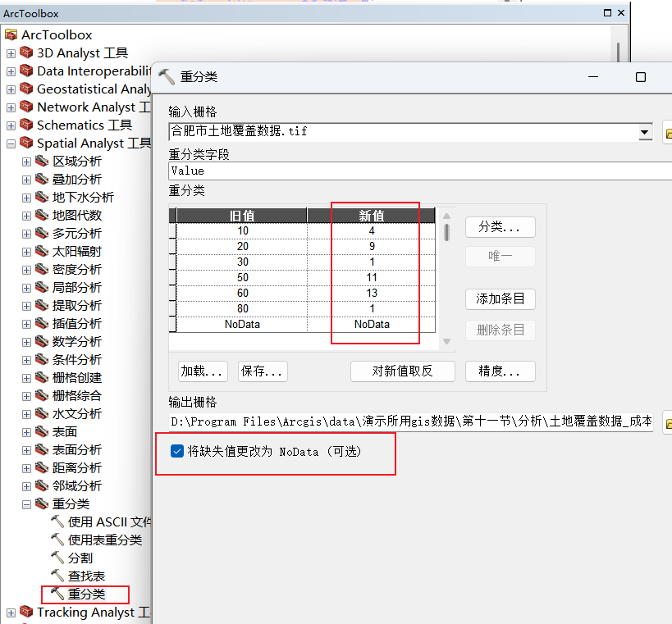Select the 表面分析 toolset
Image resolution: width=672 pixels, height=624 pixels.
click(x=76, y=449)
